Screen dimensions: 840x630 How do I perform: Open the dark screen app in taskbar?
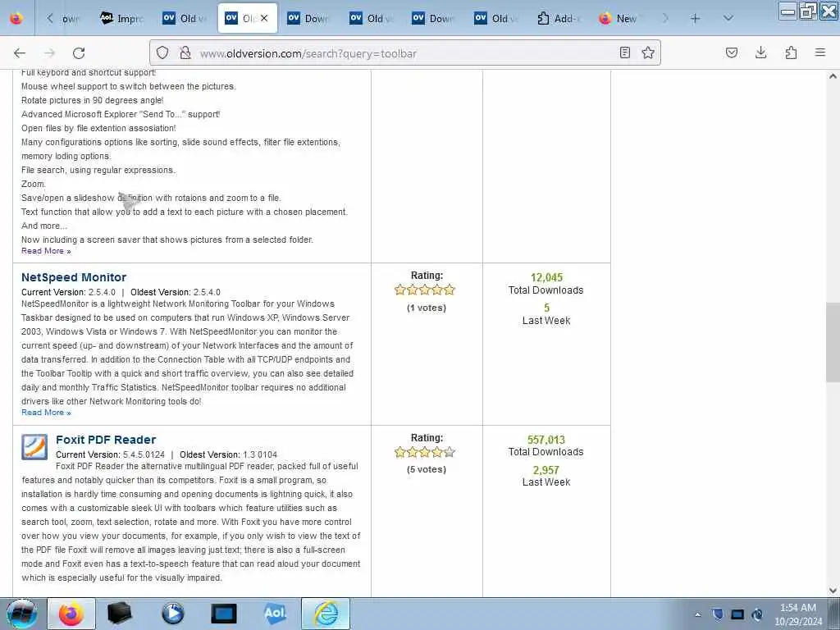(x=224, y=614)
